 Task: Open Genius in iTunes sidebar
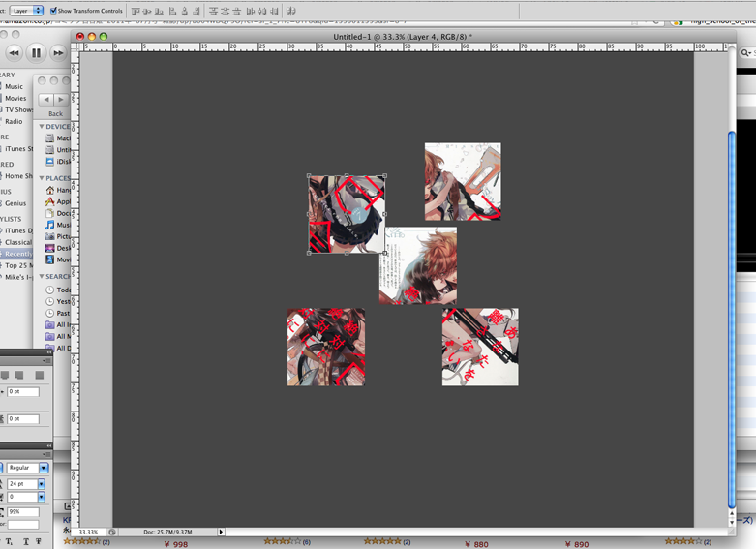[x=15, y=203]
